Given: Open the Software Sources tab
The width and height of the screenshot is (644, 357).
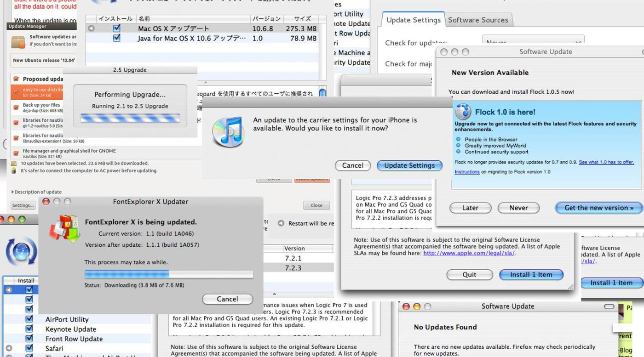Looking at the screenshot, I should tap(478, 20).
